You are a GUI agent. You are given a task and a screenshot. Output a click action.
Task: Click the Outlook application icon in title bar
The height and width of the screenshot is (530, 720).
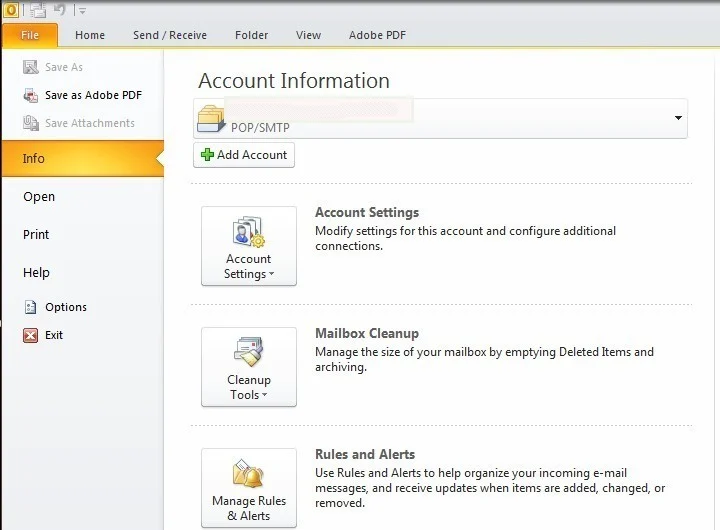pyautogui.click(x=11, y=10)
